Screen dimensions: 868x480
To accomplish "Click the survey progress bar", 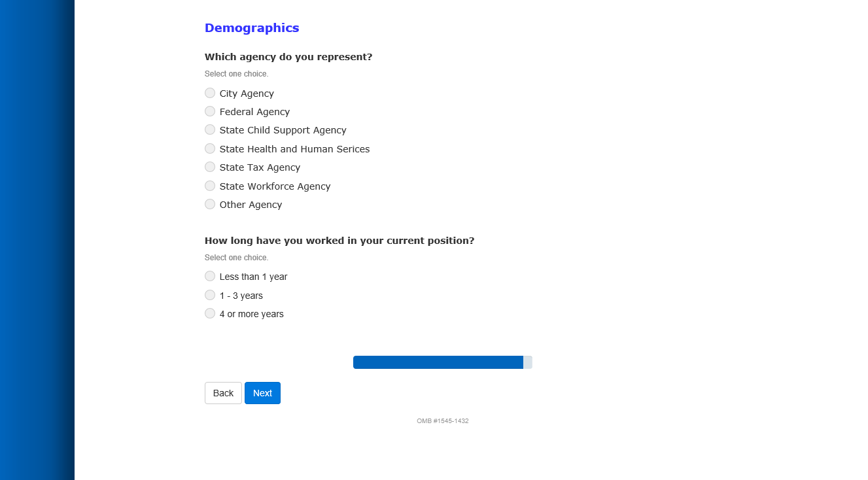I will point(442,362).
